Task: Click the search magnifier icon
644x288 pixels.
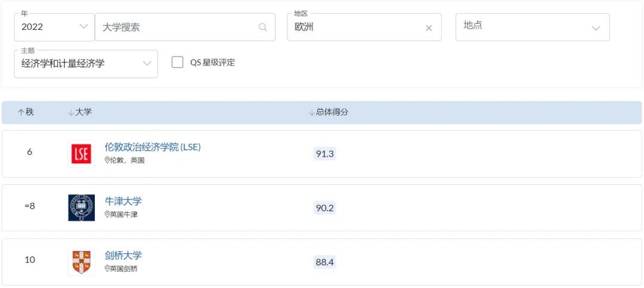Action: coord(263,27)
